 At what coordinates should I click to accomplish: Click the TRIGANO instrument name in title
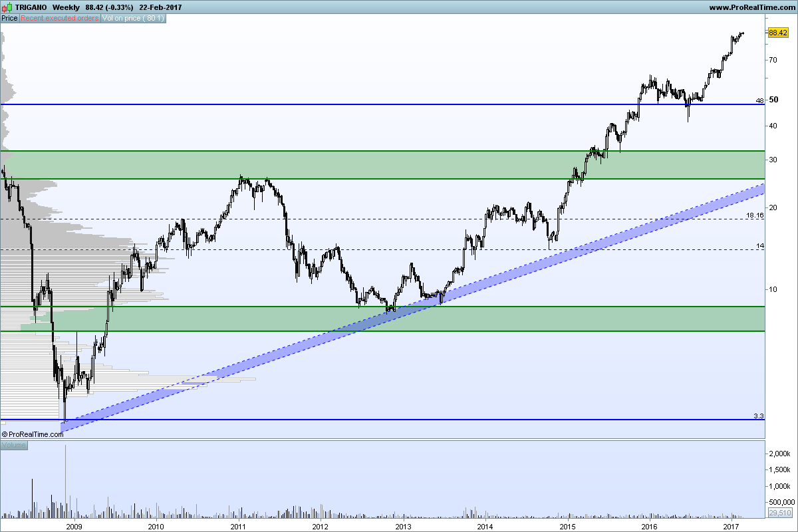pyautogui.click(x=30, y=7)
